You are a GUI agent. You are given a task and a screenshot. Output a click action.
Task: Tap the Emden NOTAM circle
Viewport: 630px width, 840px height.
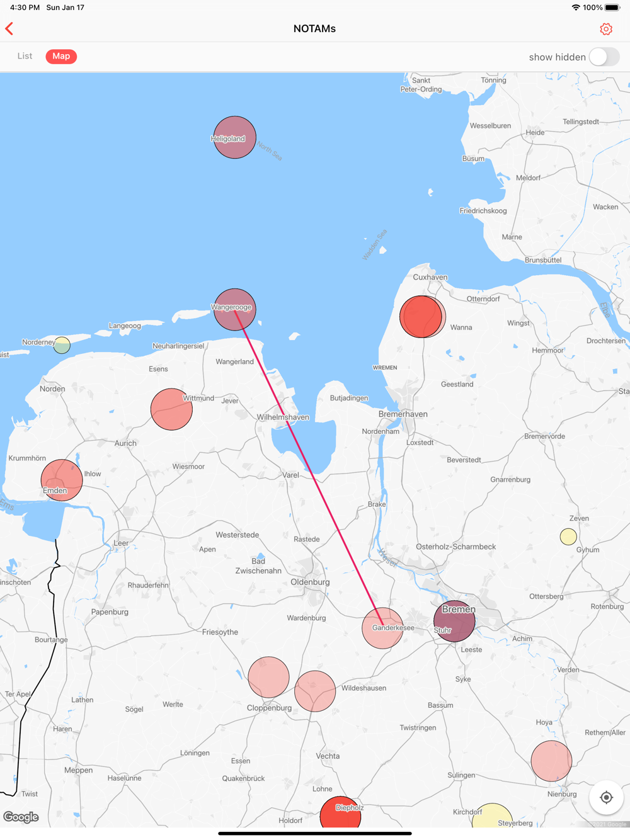pos(62,480)
